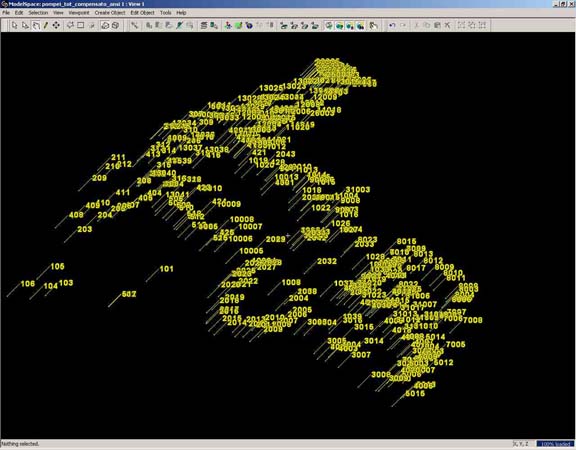This screenshot has width=576, height=450.
Task: Click the Undo arrow icon
Action: [x=392, y=25]
